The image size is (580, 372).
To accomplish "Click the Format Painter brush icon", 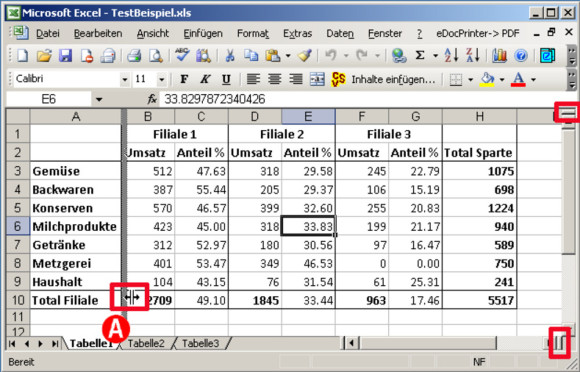I will tap(305, 56).
